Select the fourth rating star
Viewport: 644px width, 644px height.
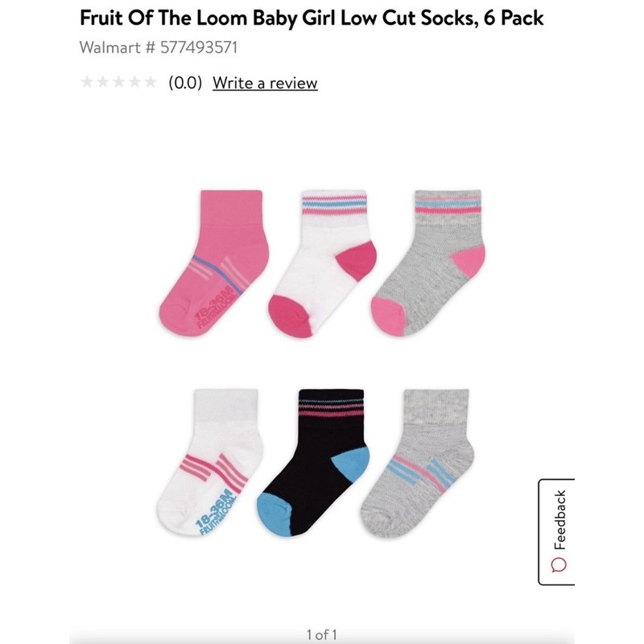(134, 82)
